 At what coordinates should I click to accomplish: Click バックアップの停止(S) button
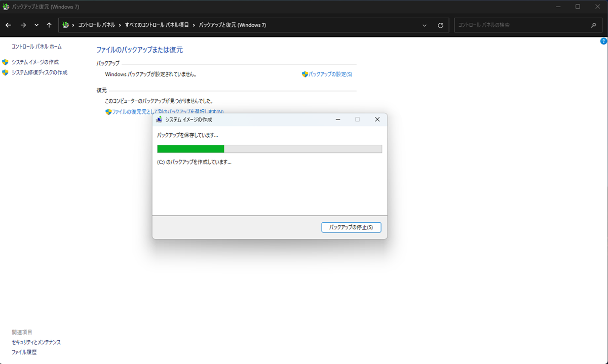coord(351,227)
